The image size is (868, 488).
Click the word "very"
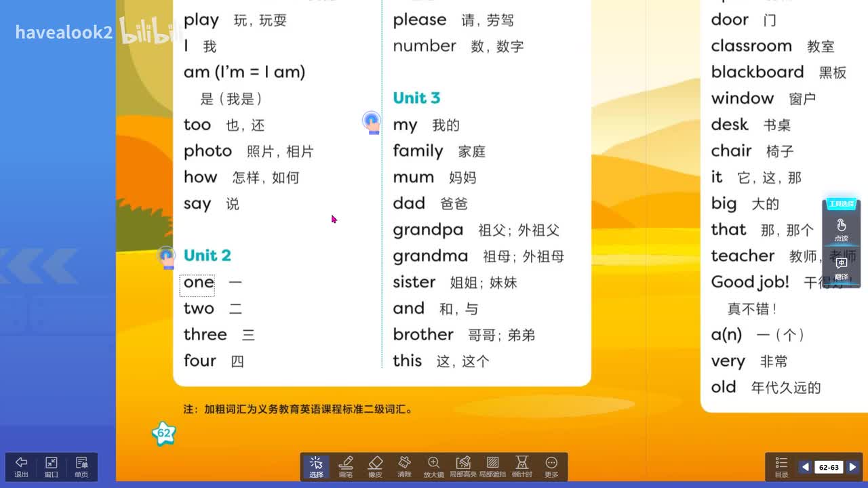click(728, 361)
